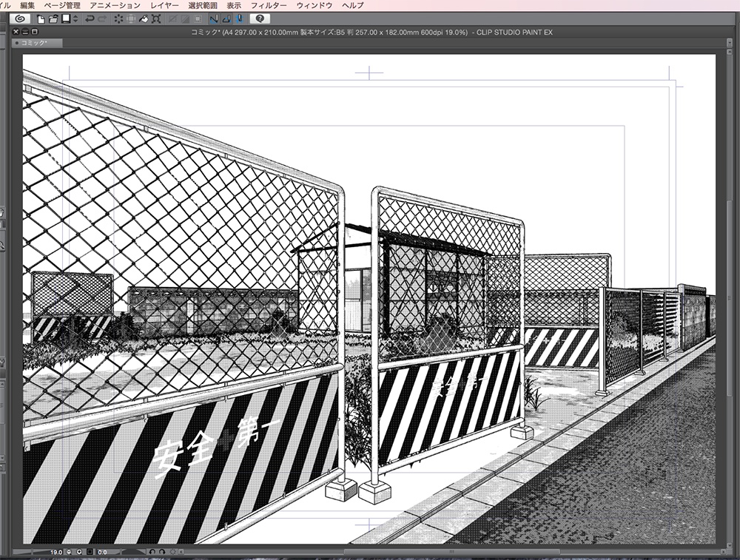Open the ヘルプ menu
The width and height of the screenshot is (740, 560).
click(352, 5)
